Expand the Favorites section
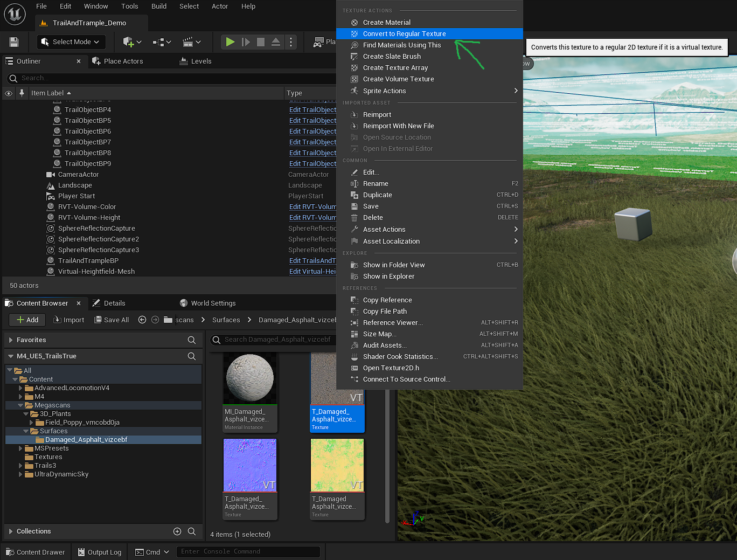This screenshot has height=560, width=737. tap(11, 340)
